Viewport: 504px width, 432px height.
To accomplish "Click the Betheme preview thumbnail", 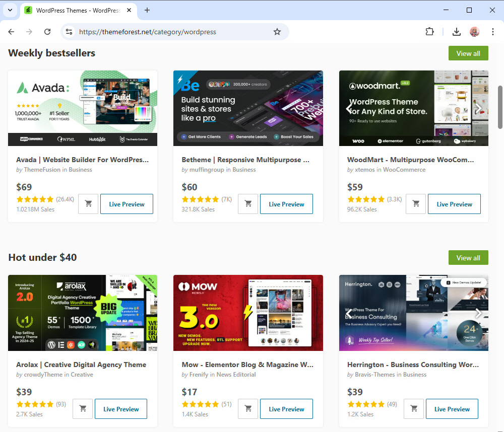I will (x=248, y=108).
